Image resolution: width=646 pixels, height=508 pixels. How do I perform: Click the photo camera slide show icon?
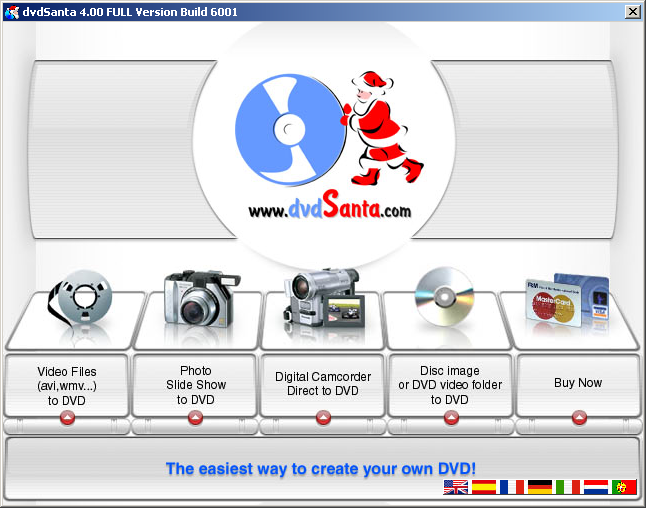[x=201, y=299]
